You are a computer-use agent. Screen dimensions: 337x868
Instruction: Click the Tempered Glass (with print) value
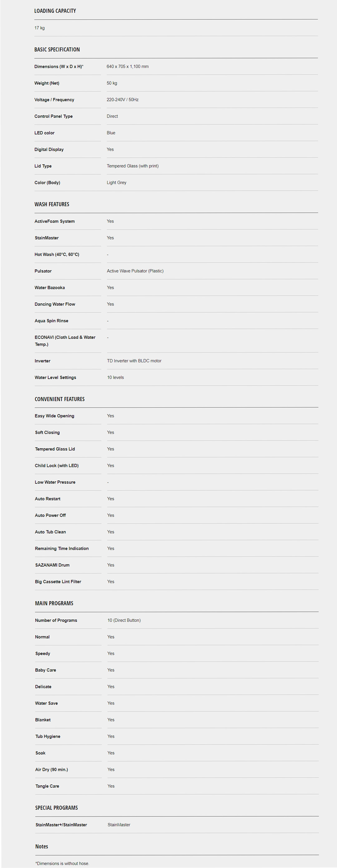pos(132,166)
